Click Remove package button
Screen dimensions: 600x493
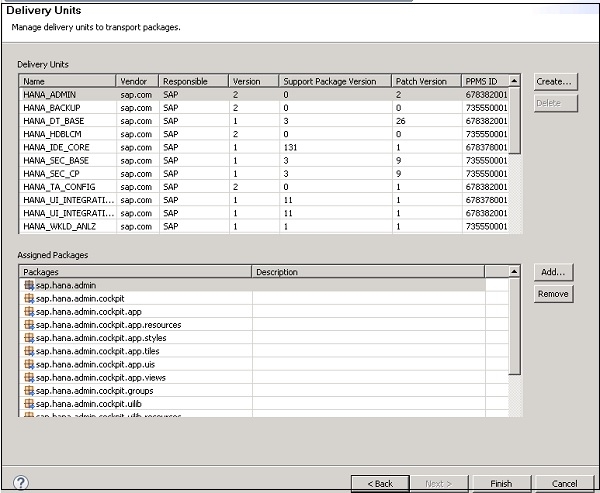(553, 294)
